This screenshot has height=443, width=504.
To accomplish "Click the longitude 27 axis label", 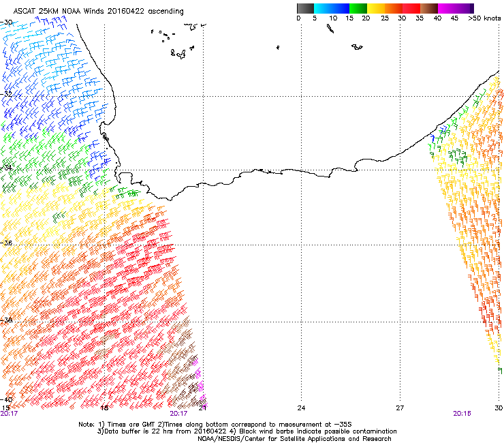I will [x=400, y=408].
